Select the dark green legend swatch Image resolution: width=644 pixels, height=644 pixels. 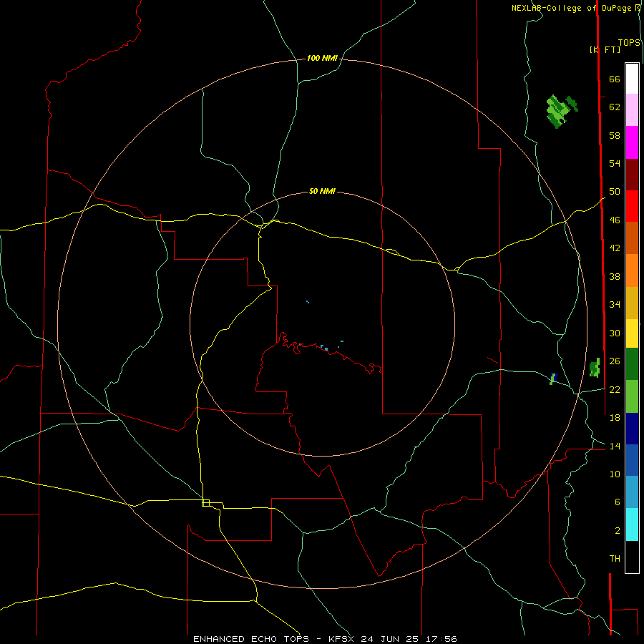pyautogui.click(x=632, y=364)
